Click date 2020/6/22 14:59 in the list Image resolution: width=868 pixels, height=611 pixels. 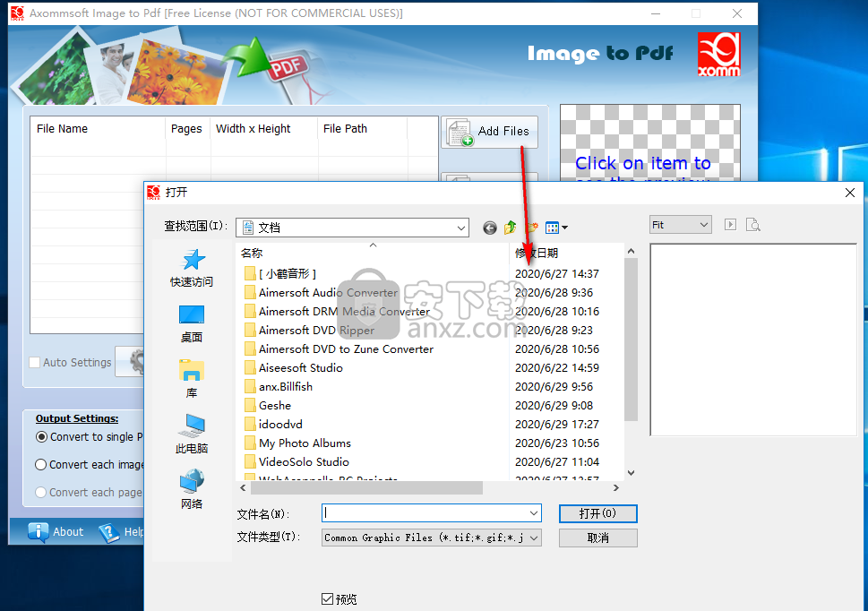(557, 367)
